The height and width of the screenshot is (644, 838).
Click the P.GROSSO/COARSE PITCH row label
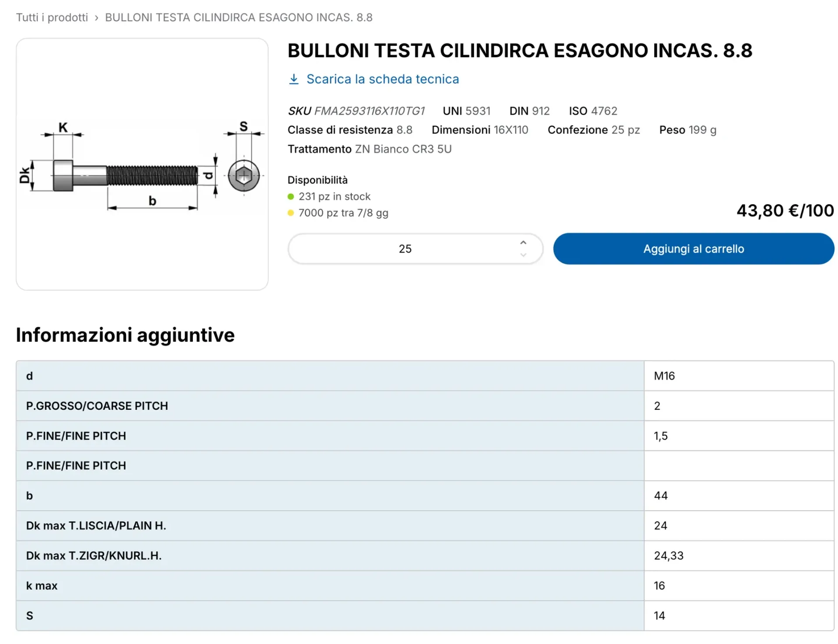tap(97, 406)
